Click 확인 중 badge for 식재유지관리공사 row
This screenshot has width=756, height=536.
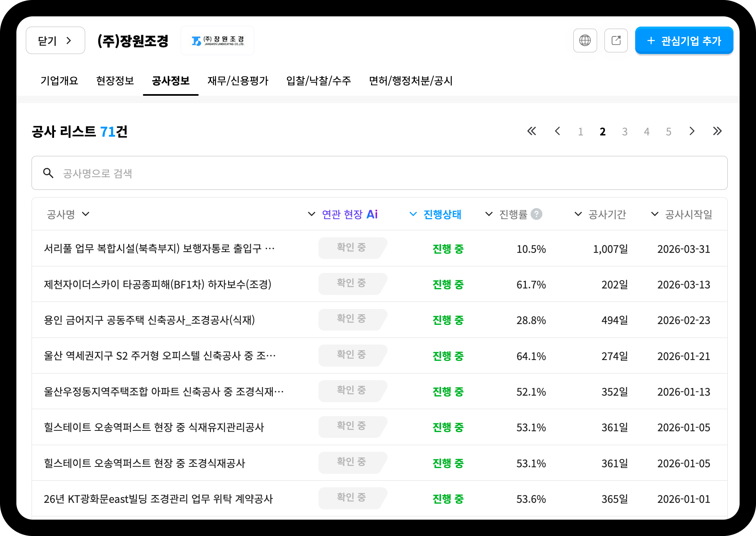tap(353, 426)
